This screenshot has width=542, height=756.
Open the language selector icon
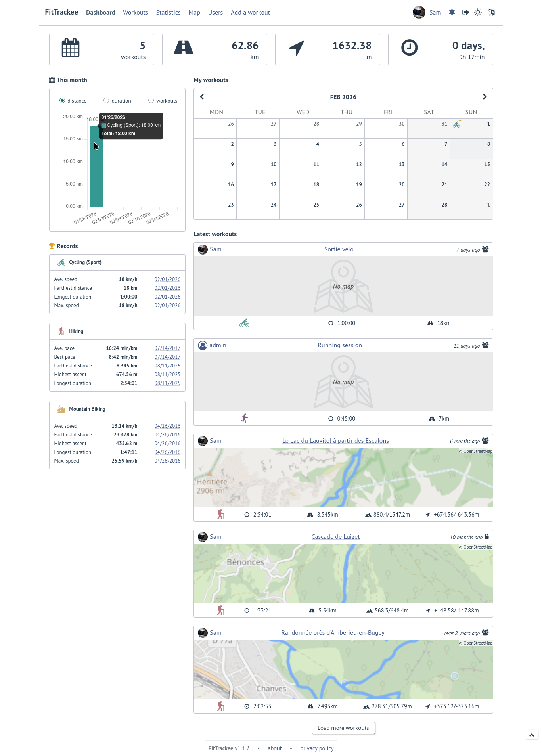click(491, 12)
